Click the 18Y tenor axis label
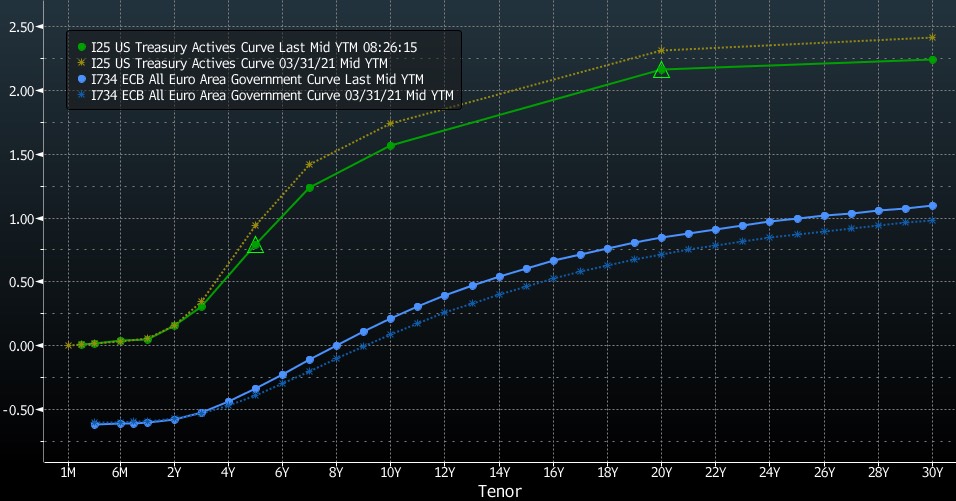 607,472
